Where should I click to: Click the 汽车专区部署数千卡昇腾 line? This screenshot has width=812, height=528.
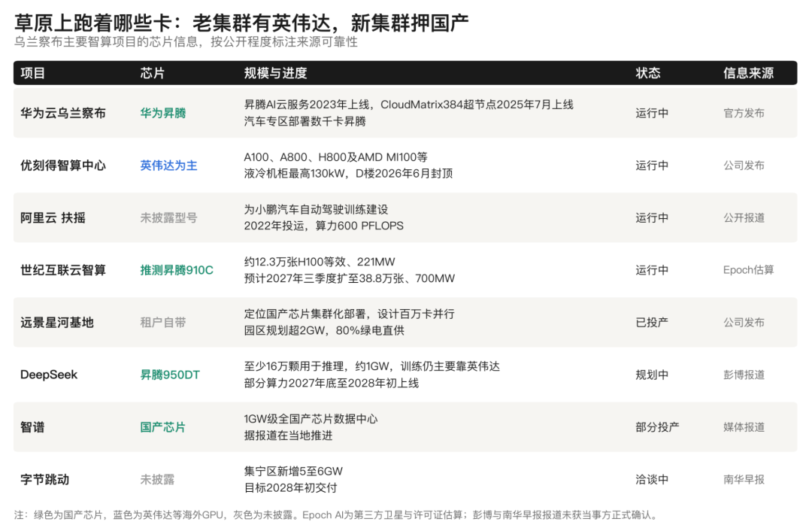tap(305, 121)
